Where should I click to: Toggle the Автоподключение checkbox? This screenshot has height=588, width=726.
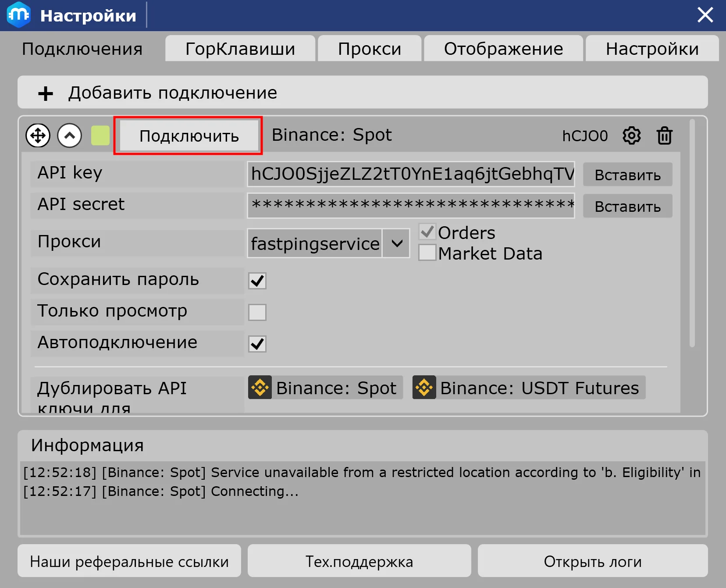click(x=257, y=344)
